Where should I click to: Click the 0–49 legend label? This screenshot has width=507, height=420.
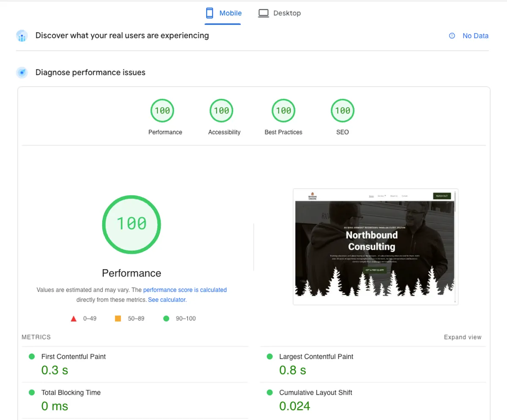point(90,319)
